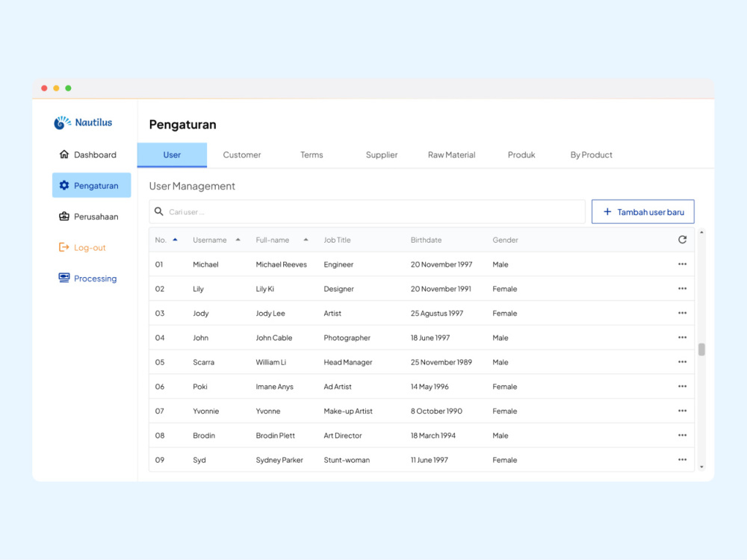
Task: Open more options for Jody Lee
Action: pos(682,313)
